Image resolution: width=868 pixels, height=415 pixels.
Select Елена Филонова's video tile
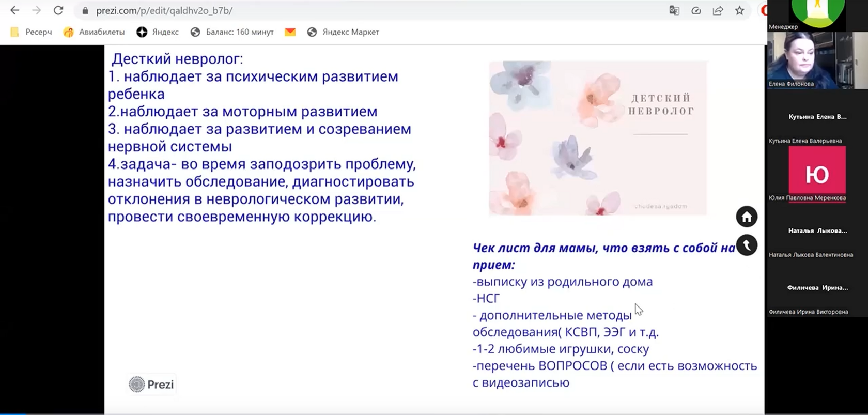tap(817, 60)
